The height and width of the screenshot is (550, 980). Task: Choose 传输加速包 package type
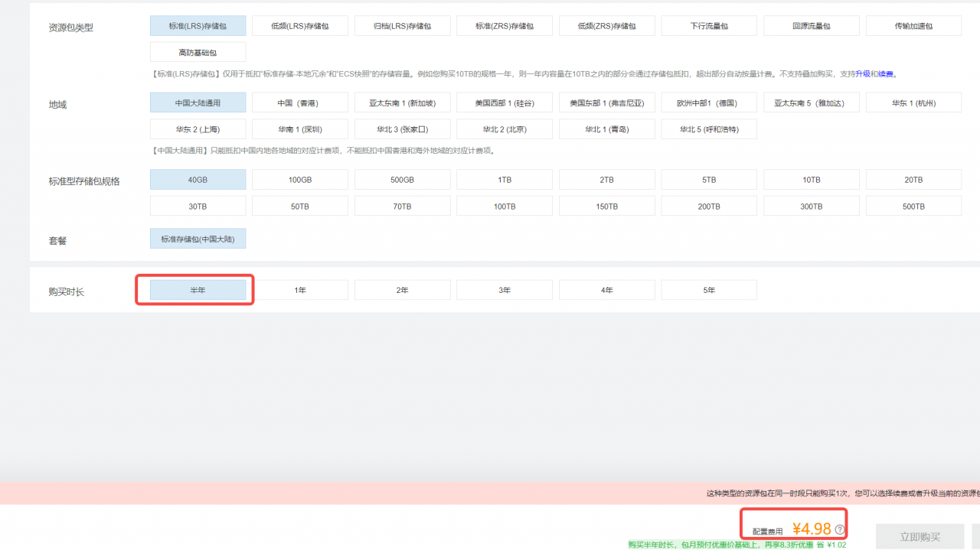point(913,26)
